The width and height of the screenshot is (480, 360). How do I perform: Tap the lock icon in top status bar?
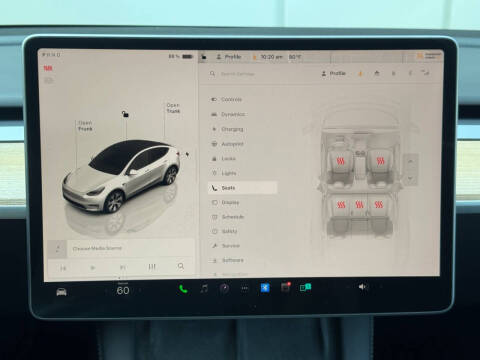[x=204, y=57]
